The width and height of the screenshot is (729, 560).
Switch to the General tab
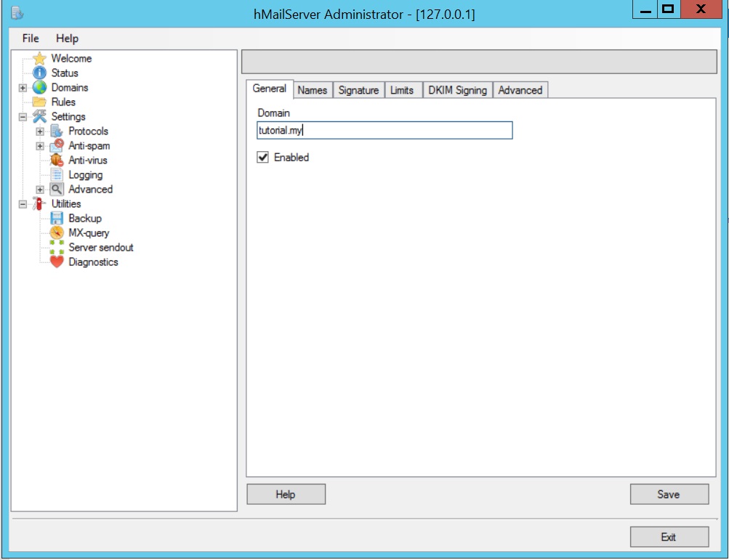[270, 89]
